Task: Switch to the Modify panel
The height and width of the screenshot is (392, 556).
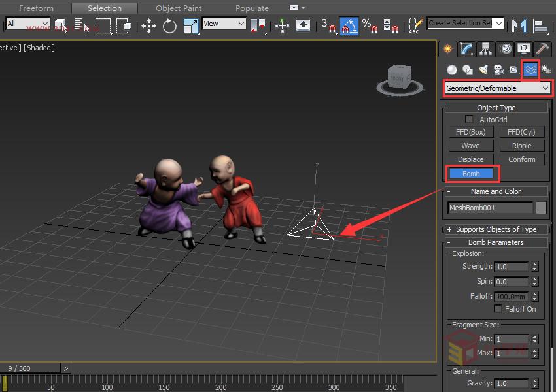Action: 466,49
